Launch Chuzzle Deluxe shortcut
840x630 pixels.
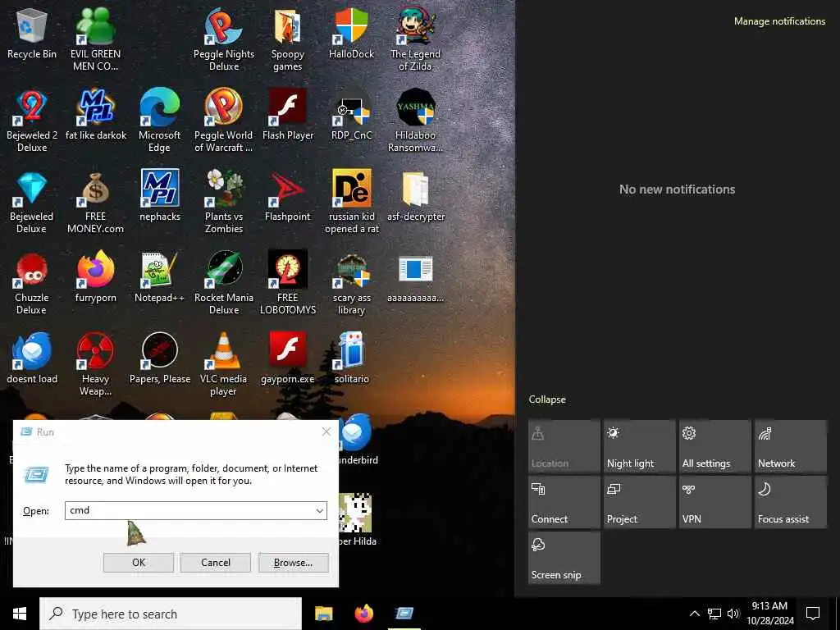click(x=32, y=283)
